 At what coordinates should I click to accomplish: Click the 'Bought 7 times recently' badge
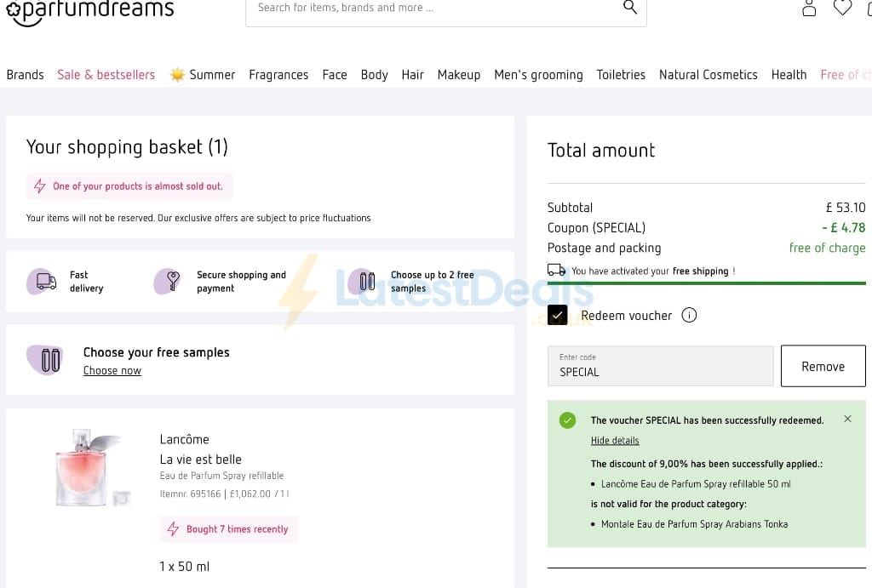(x=229, y=529)
